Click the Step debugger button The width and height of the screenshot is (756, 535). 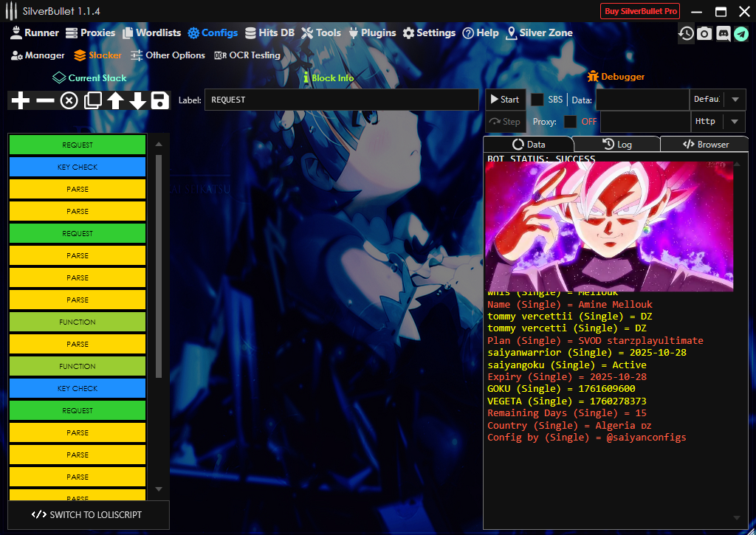click(x=505, y=122)
